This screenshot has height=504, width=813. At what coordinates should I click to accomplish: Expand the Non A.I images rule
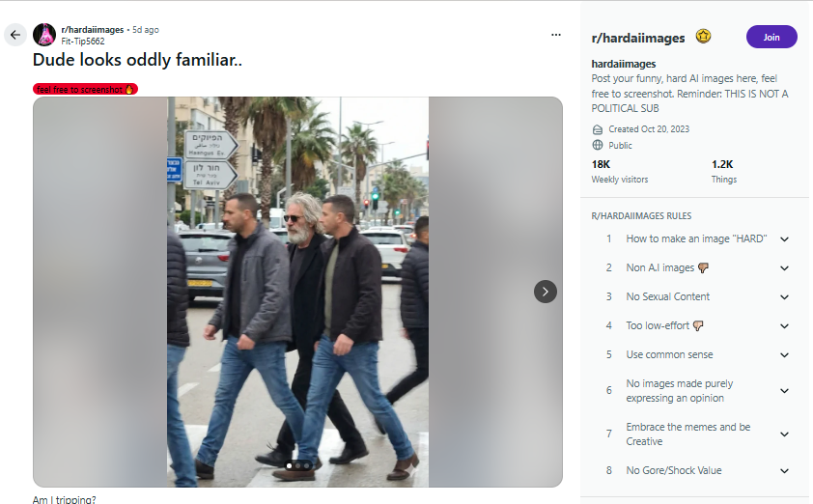(x=784, y=268)
